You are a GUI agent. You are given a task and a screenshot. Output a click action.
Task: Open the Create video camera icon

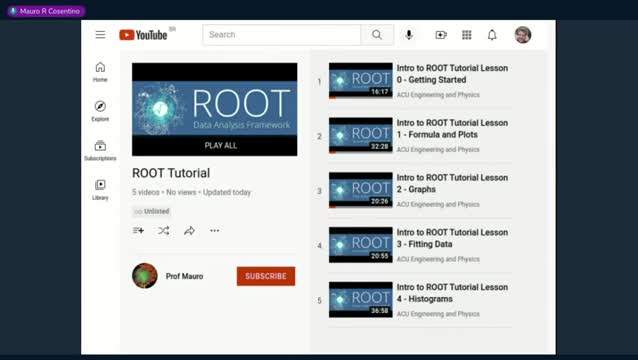(x=441, y=35)
